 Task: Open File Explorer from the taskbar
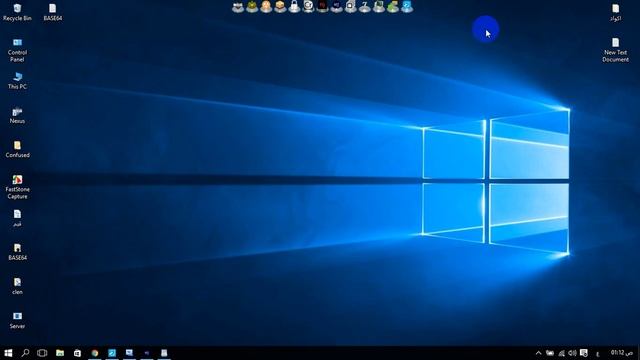click(60, 353)
